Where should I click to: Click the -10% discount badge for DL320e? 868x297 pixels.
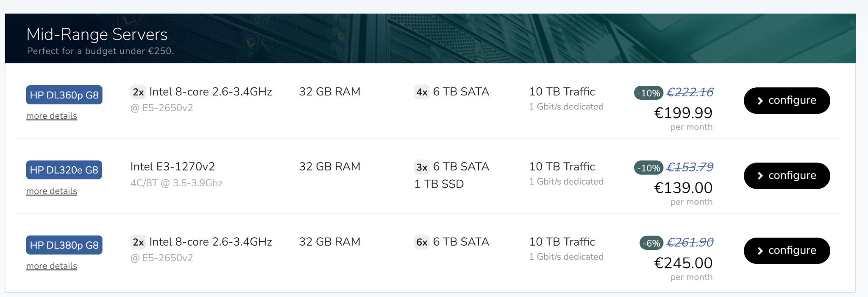click(648, 168)
